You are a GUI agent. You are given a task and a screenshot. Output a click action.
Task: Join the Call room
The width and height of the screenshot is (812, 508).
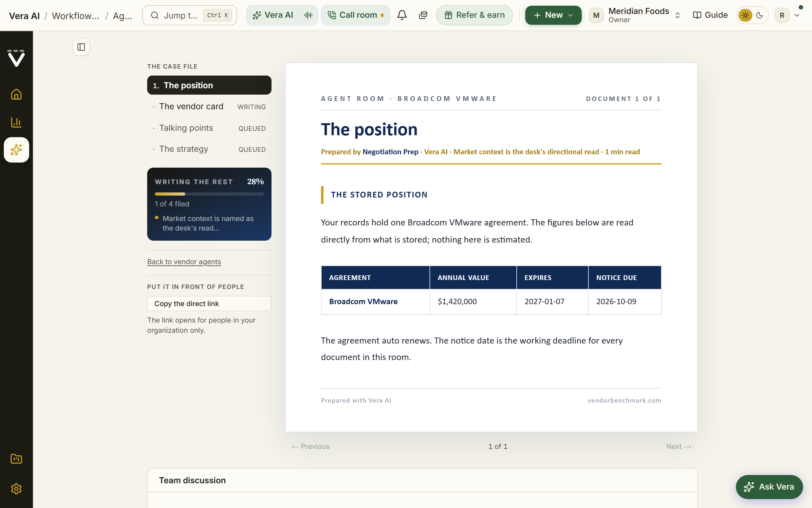tap(355, 15)
